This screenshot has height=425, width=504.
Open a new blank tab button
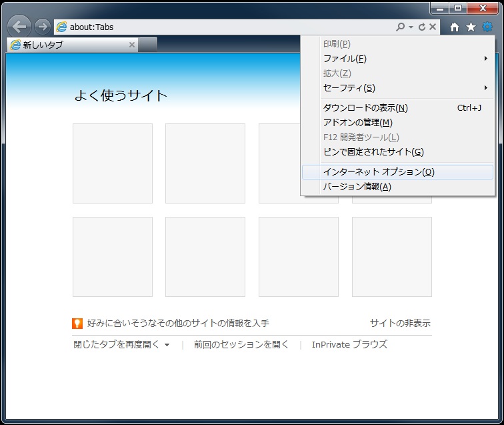[148, 45]
